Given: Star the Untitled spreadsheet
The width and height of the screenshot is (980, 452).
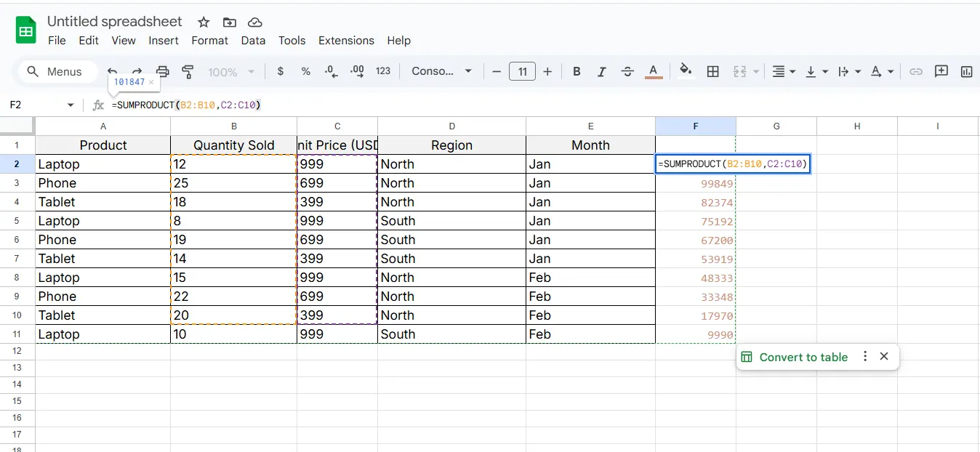Looking at the screenshot, I should pyautogui.click(x=204, y=22).
